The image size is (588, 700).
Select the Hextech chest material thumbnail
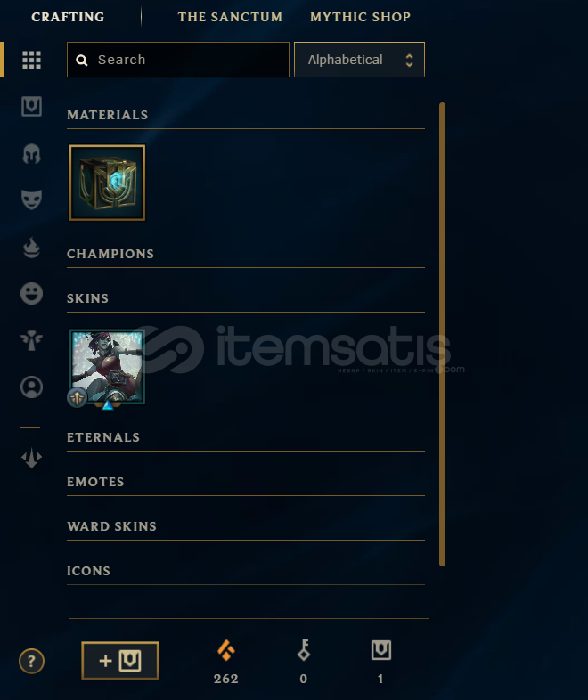107,183
